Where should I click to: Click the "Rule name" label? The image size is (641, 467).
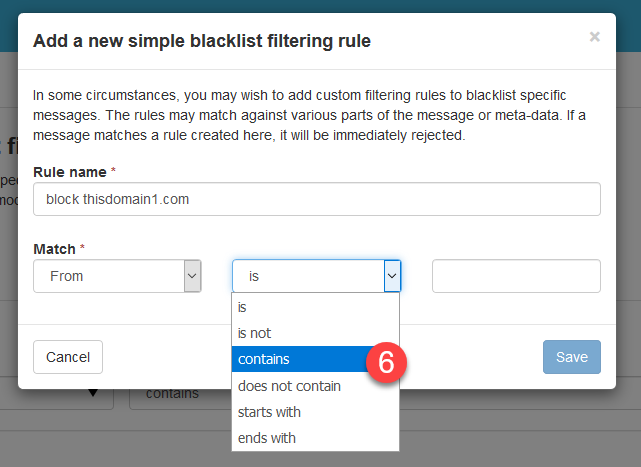pos(72,172)
